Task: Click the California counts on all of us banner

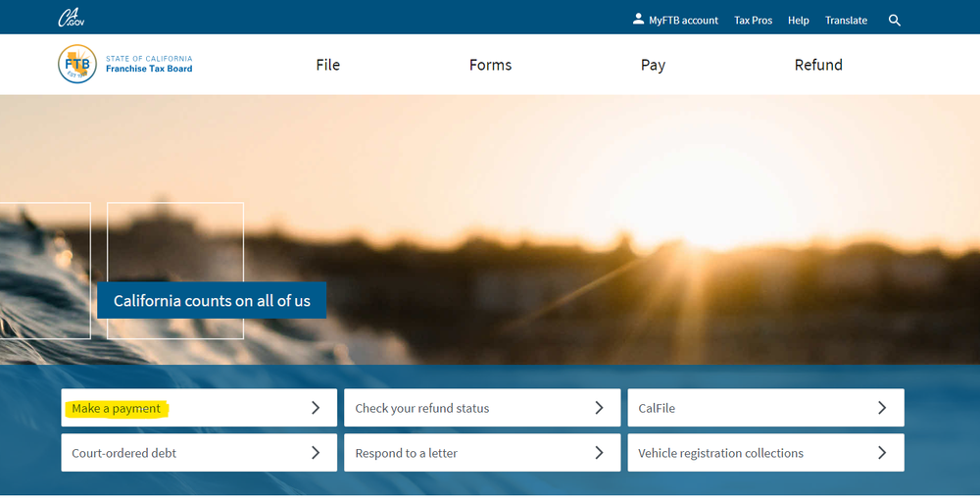Action: pyautogui.click(x=212, y=301)
